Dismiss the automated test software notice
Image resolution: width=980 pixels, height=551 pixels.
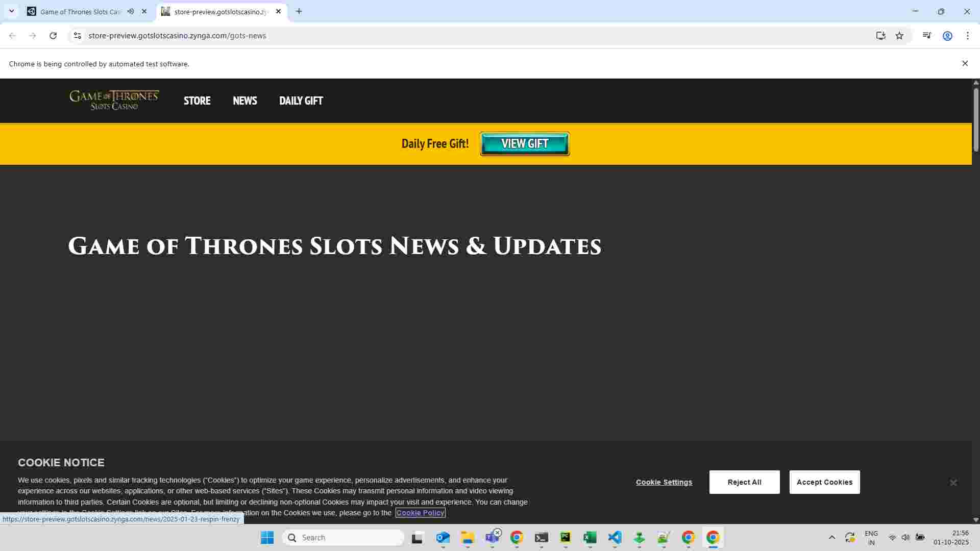pyautogui.click(x=965, y=64)
